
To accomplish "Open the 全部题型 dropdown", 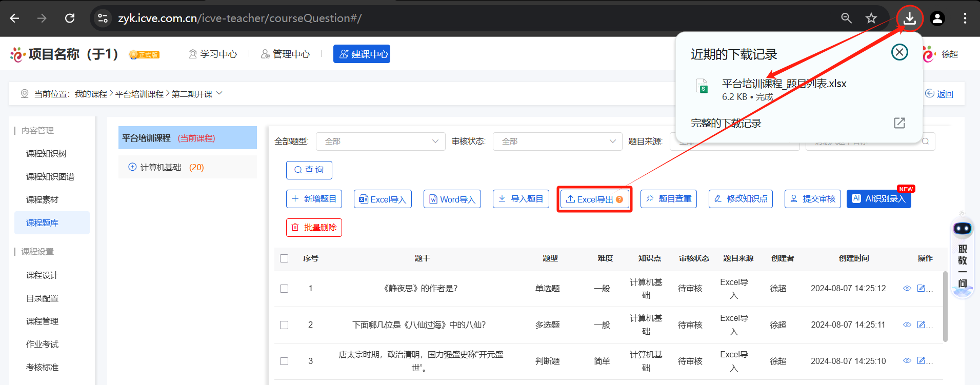I will pos(381,141).
